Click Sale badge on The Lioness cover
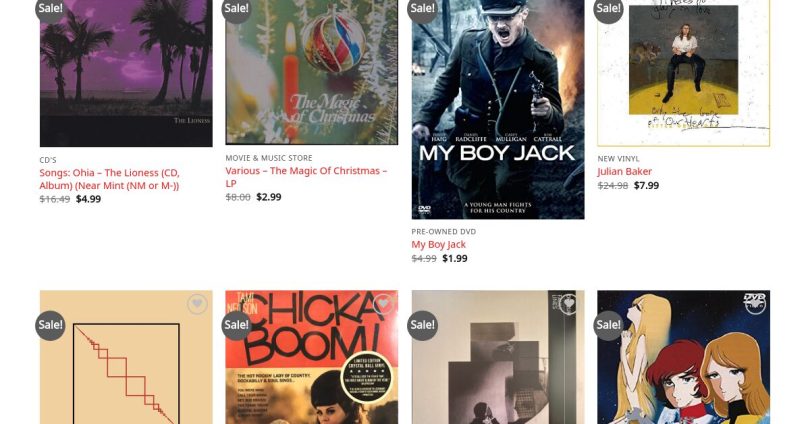 (50, 9)
